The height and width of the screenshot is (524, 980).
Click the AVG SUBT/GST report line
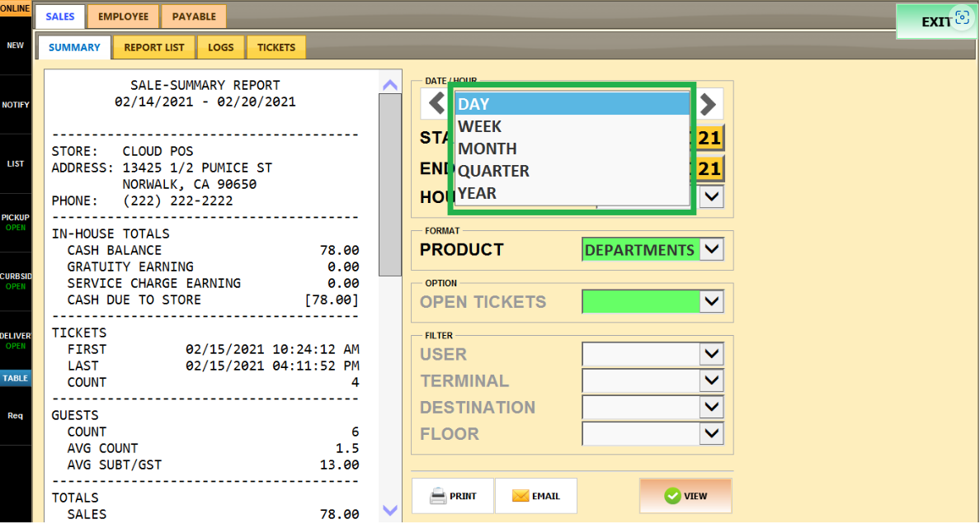[213, 465]
